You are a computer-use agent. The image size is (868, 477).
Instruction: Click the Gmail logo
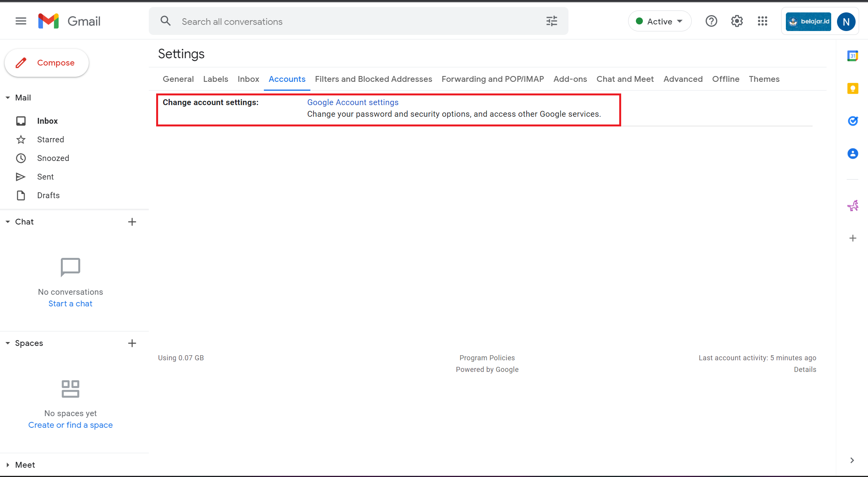coord(70,21)
